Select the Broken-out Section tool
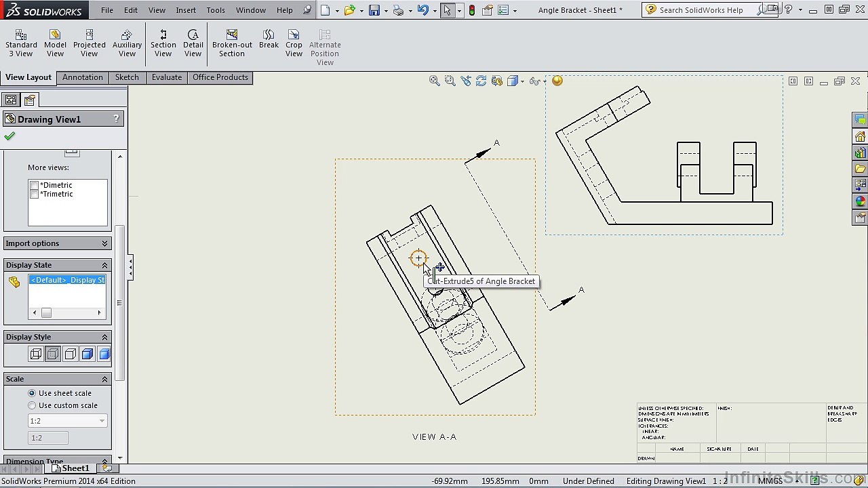The width and height of the screenshot is (868, 488). 232,43
